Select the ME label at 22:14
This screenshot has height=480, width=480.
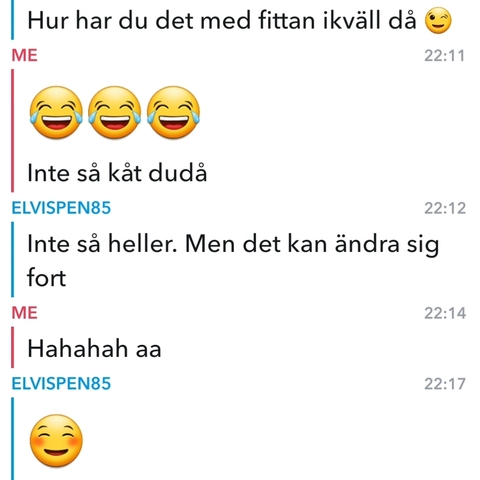(24, 313)
